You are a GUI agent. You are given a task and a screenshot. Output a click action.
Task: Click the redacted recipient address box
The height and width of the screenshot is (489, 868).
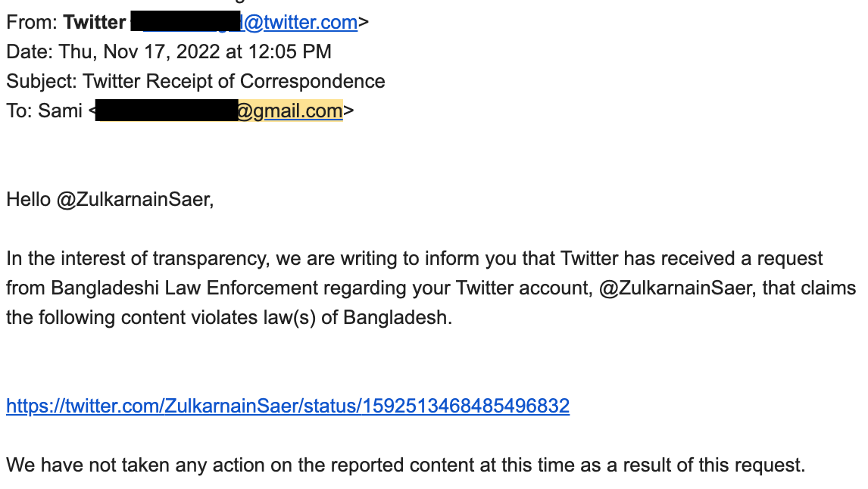click(x=167, y=110)
